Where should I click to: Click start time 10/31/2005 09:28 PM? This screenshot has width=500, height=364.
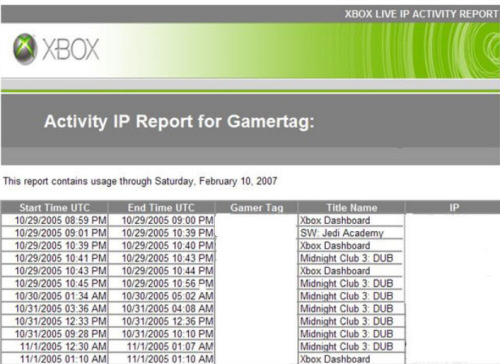[55, 334]
